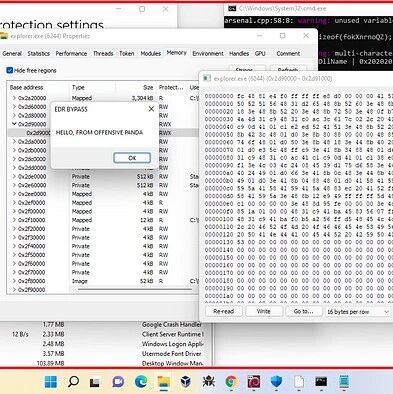Select Usermode Font Driver process entry
393x394 pixels.
[172, 353]
